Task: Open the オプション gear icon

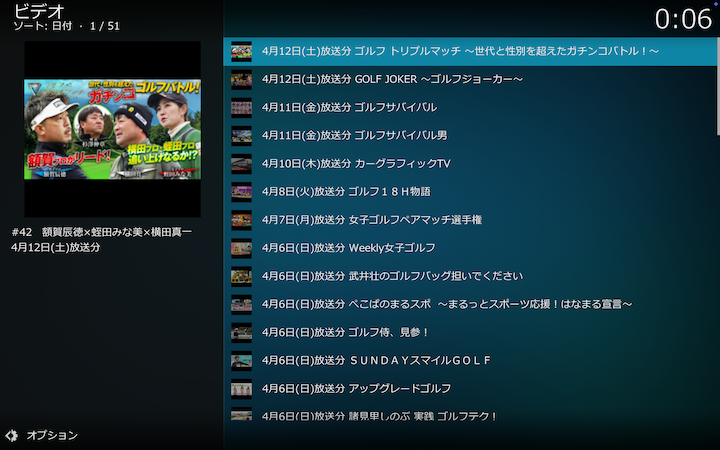Action: coord(12,436)
